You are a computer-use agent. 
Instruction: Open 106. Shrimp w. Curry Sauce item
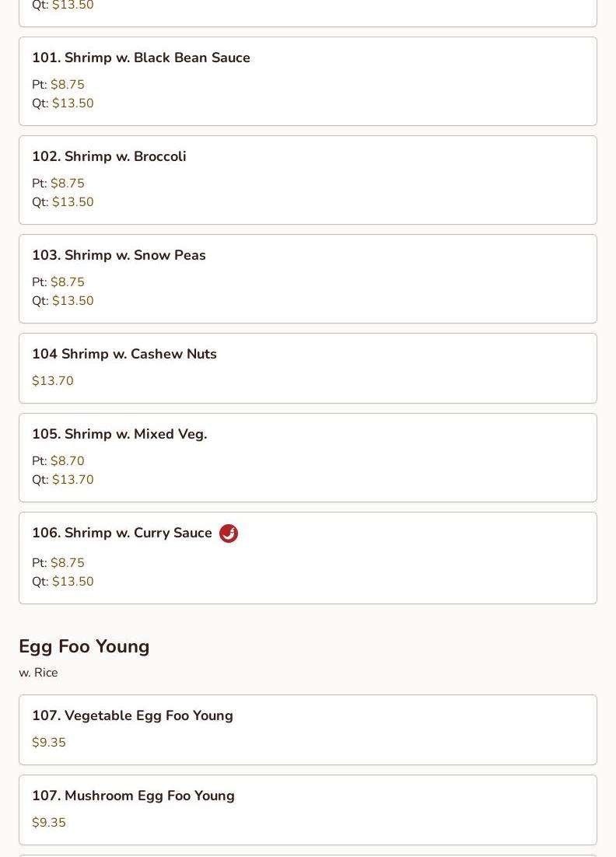pyautogui.click(x=308, y=558)
